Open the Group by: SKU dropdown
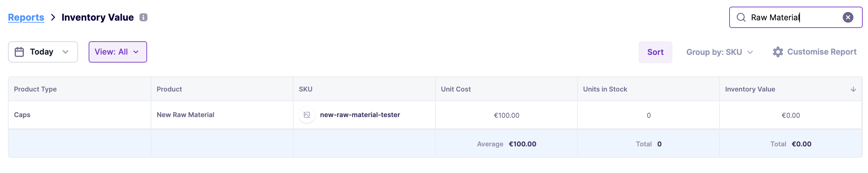The width and height of the screenshot is (868, 173). [x=719, y=52]
